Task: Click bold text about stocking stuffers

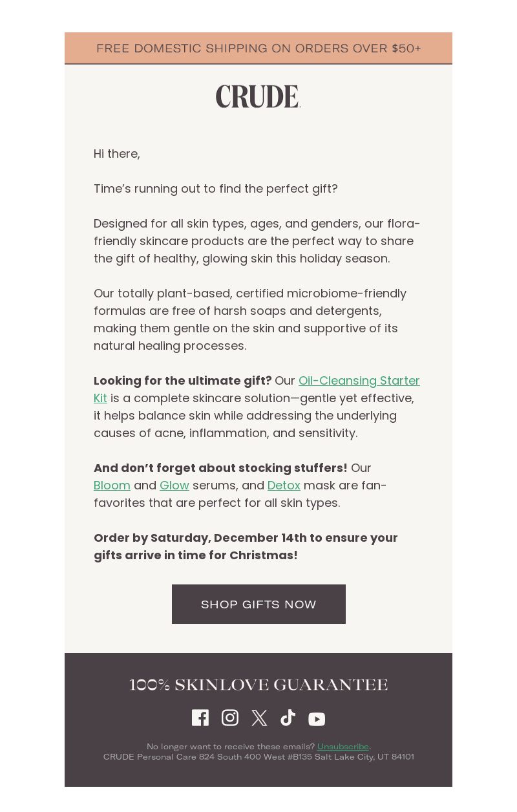Action: tap(220, 468)
